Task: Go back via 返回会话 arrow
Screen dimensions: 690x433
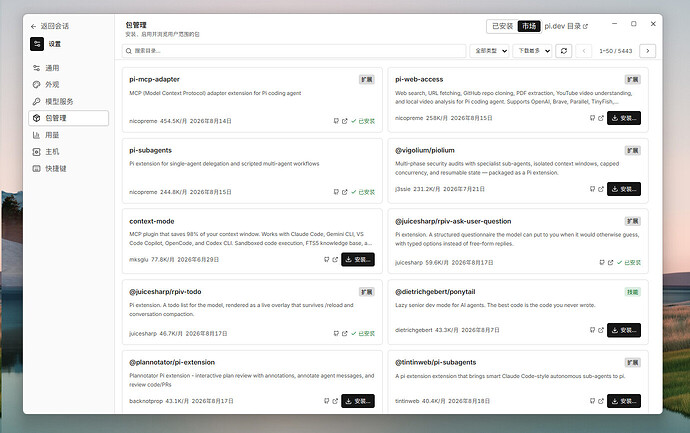Action: tap(33, 26)
